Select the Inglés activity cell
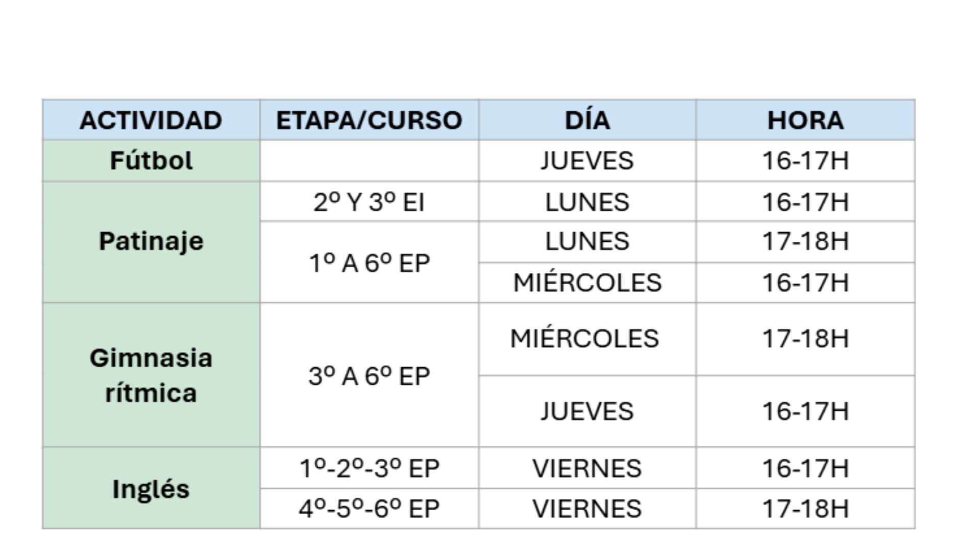This screenshot has height=551, width=980. pyautogui.click(x=151, y=489)
